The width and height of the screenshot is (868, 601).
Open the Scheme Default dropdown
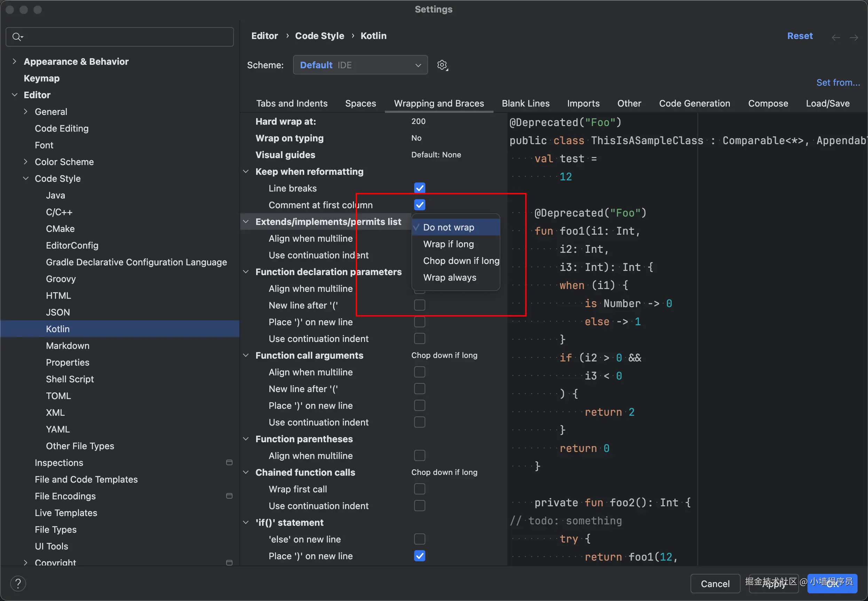point(360,65)
